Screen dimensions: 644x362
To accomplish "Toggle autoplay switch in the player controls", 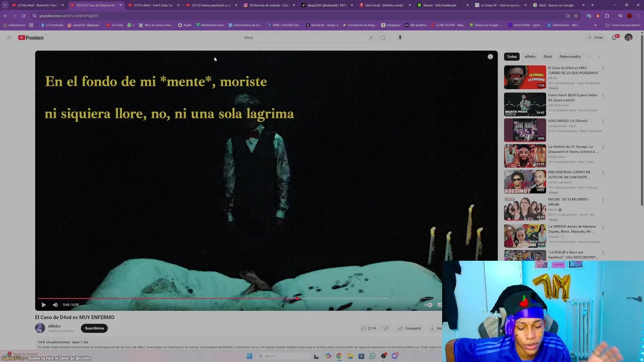I will click(428, 305).
